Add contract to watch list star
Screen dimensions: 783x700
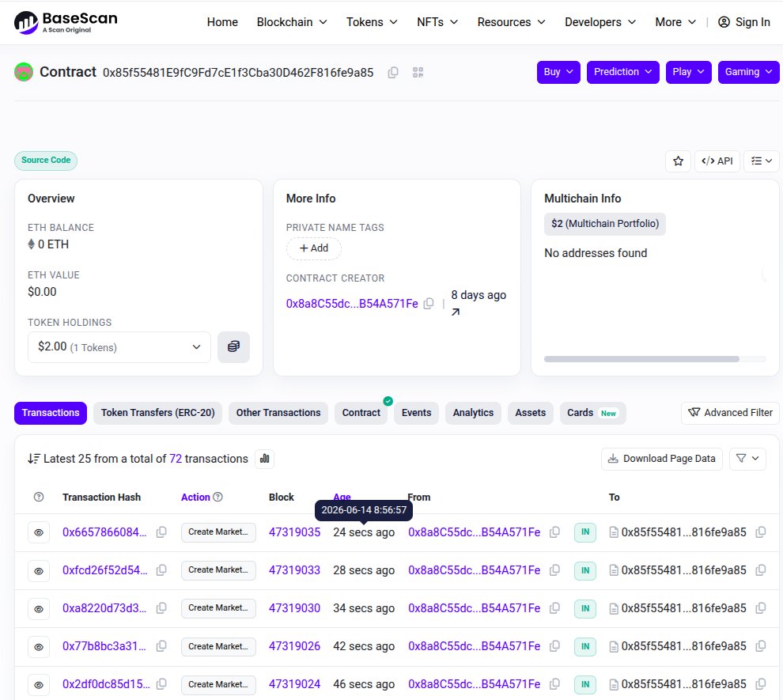(x=678, y=161)
